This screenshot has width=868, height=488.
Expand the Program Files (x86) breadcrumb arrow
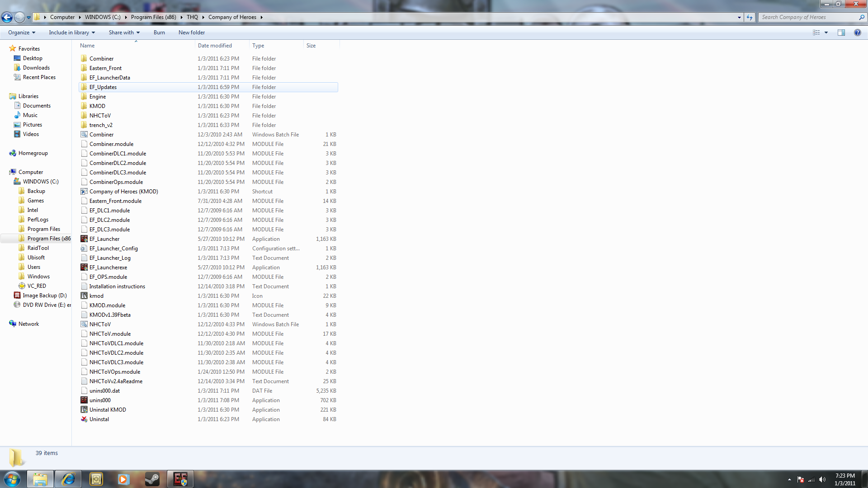pyautogui.click(x=182, y=17)
